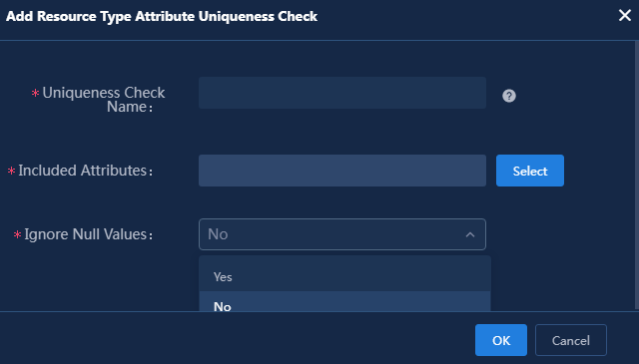Screen dimensions: 639x364
Task: Close the Add Resource Type dialog
Action: [x=624, y=16]
